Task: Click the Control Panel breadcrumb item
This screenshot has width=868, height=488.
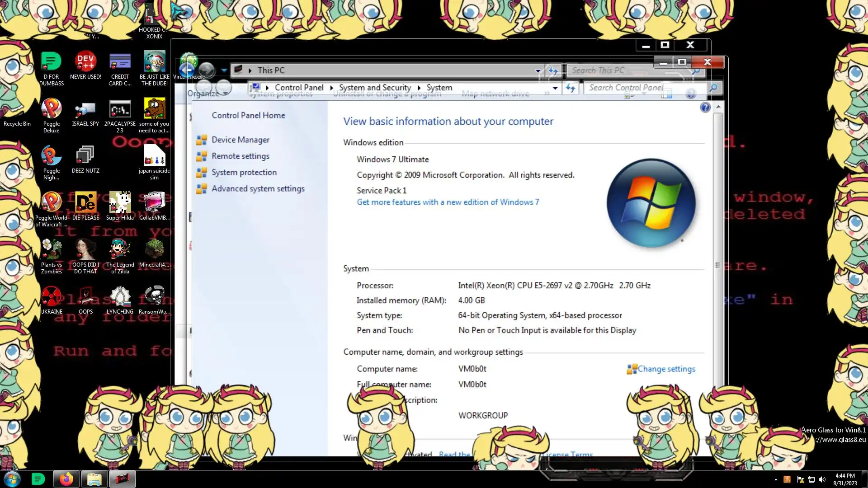Action: pos(299,88)
